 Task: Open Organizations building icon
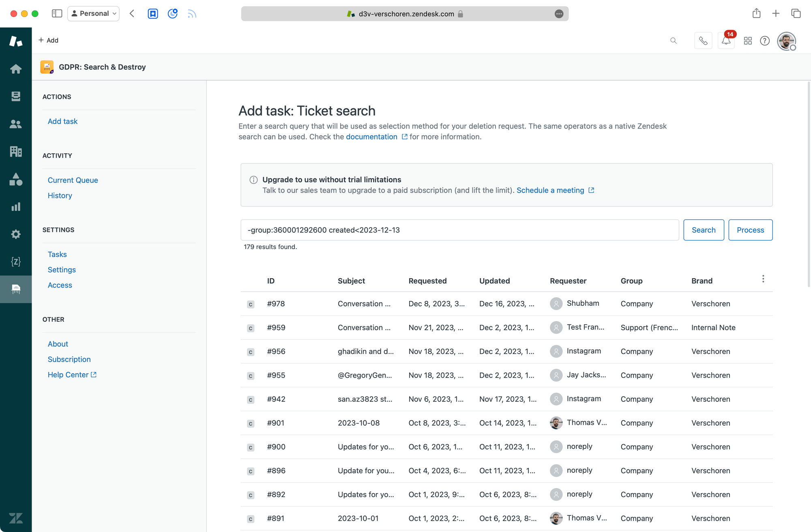(x=16, y=152)
